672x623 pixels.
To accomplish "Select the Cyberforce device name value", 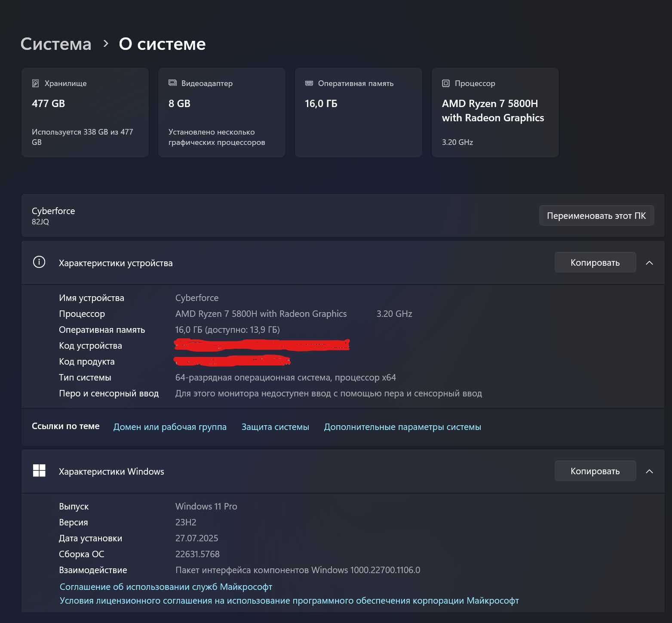I will [x=197, y=298].
